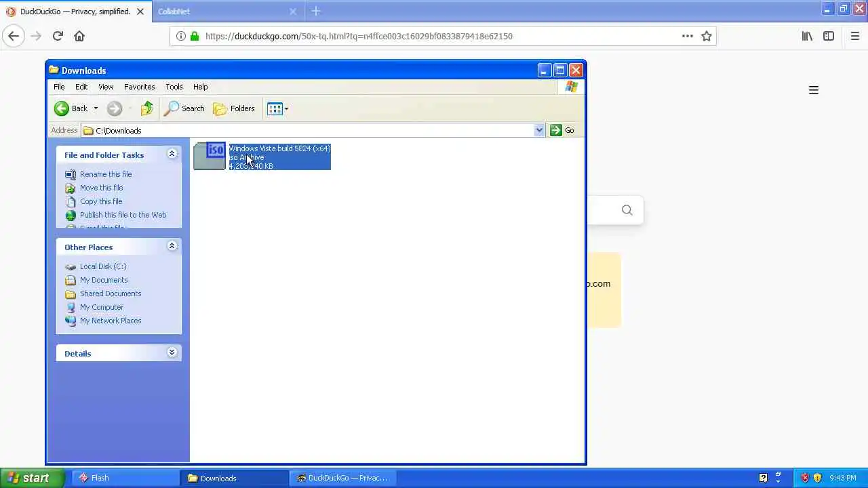Click the Publish to Web globe icon
The height and width of the screenshot is (488, 868).
coord(71,215)
